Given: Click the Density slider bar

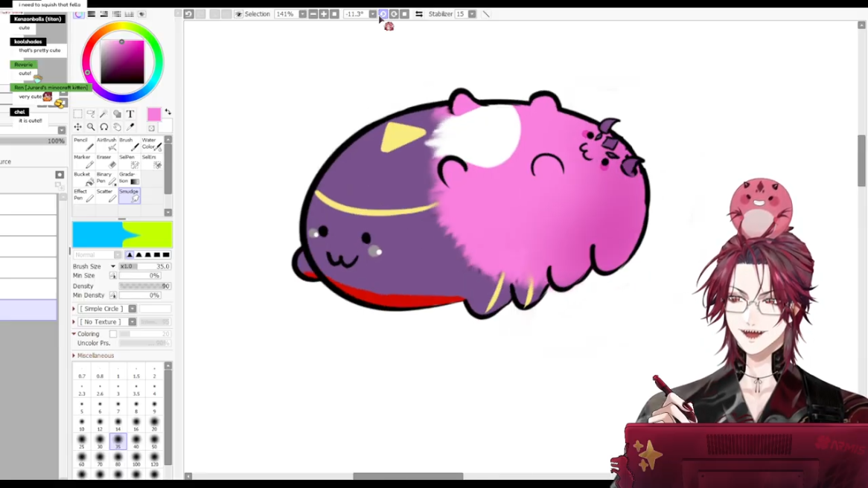Looking at the screenshot, I should click(144, 286).
